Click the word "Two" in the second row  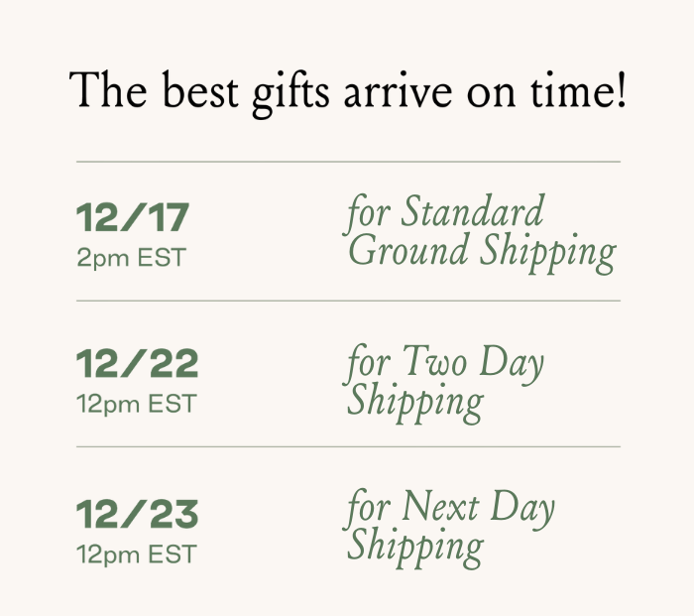[434, 363]
